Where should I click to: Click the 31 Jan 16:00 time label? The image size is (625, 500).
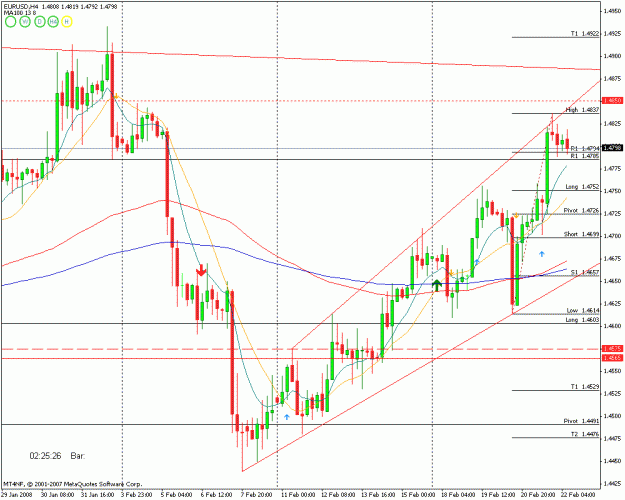[x=96, y=495]
